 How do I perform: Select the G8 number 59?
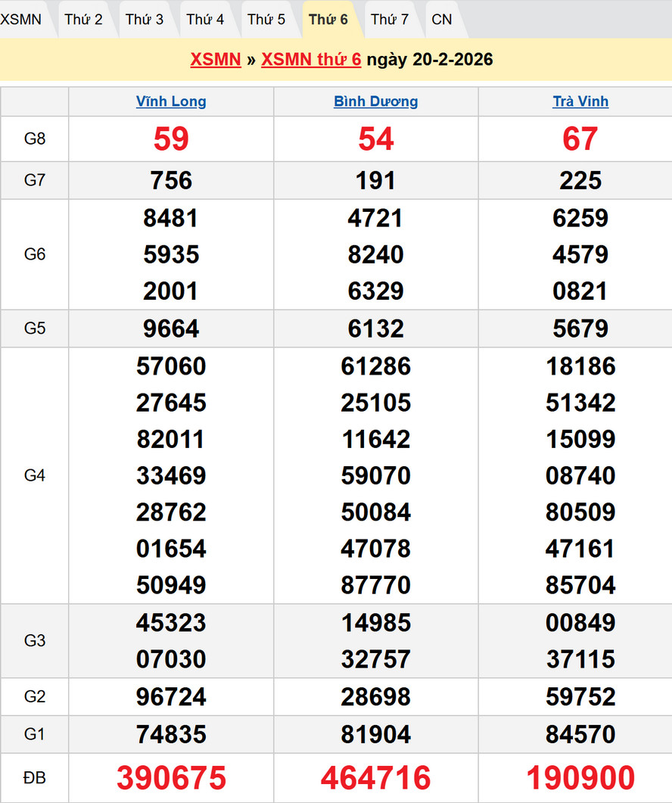tap(171, 139)
